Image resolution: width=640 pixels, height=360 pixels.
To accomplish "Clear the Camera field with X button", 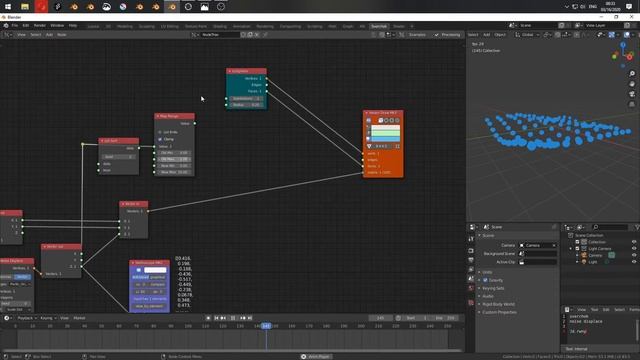I will (x=554, y=245).
